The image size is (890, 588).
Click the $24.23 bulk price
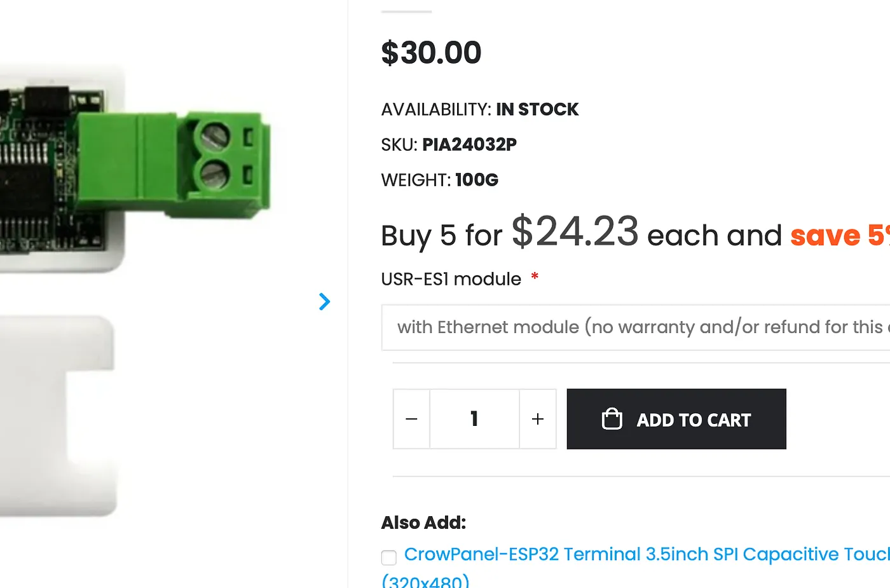pyautogui.click(x=575, y=232)
